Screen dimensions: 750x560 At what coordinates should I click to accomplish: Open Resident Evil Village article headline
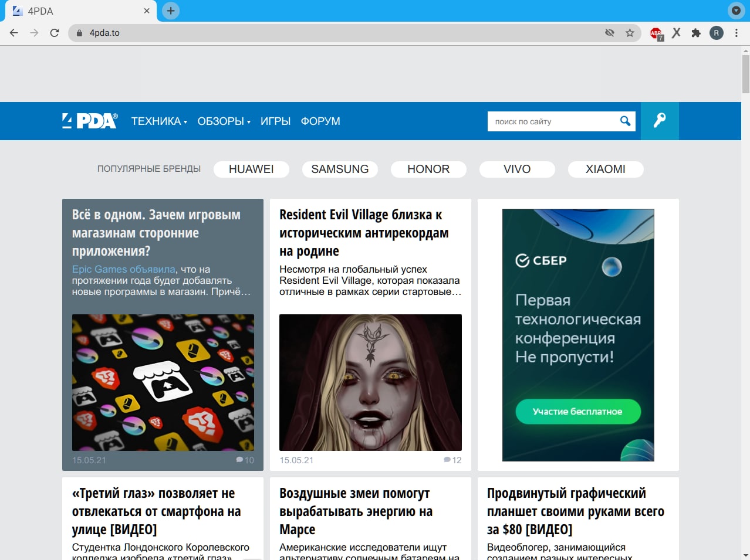point(364,233)
